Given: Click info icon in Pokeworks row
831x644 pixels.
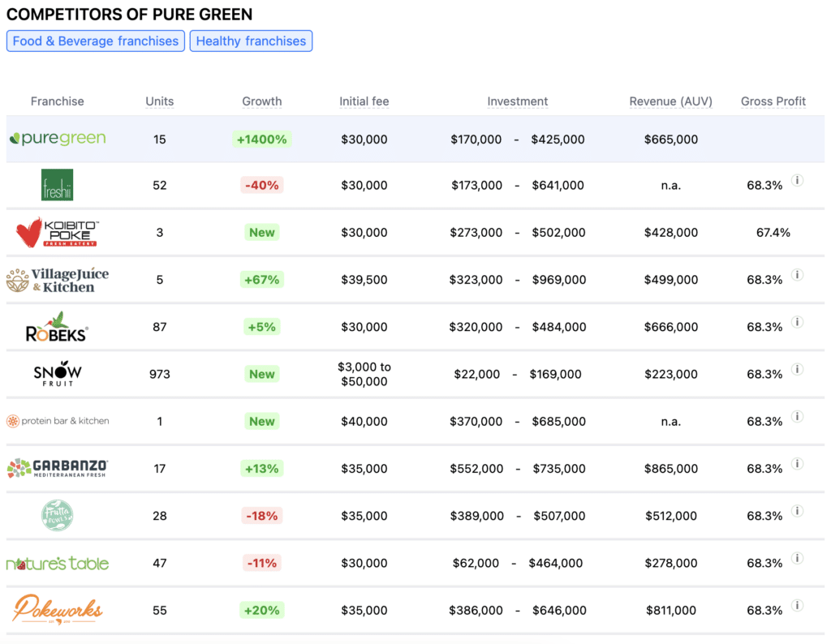Looking at the screenshot, I should (x=797, y=605).
